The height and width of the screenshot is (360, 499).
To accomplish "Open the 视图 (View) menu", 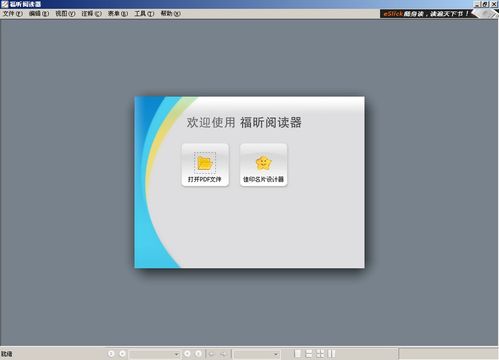I will coord(65,14).
